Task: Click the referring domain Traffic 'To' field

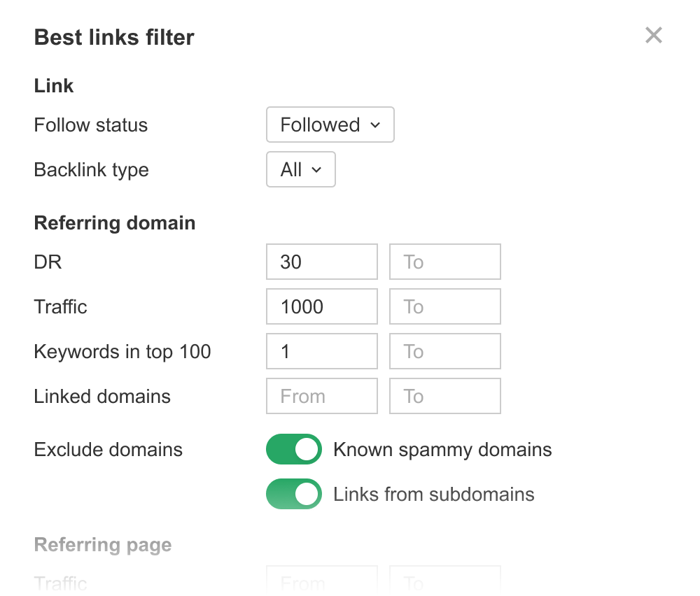Action: [x=444, y=307]
